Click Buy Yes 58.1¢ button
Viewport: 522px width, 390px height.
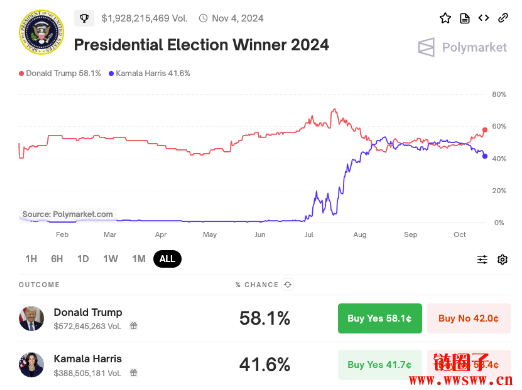(380, 318)
